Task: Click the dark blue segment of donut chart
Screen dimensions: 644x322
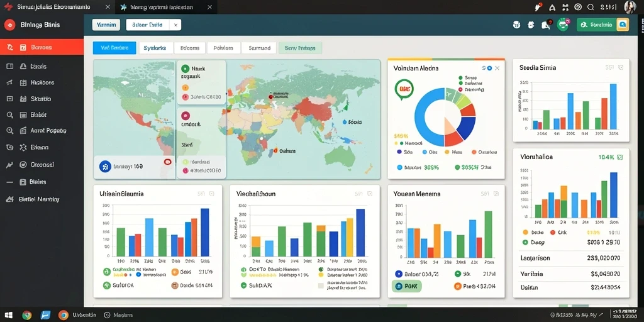Action: pyautogui.click(x=466, y=128)
